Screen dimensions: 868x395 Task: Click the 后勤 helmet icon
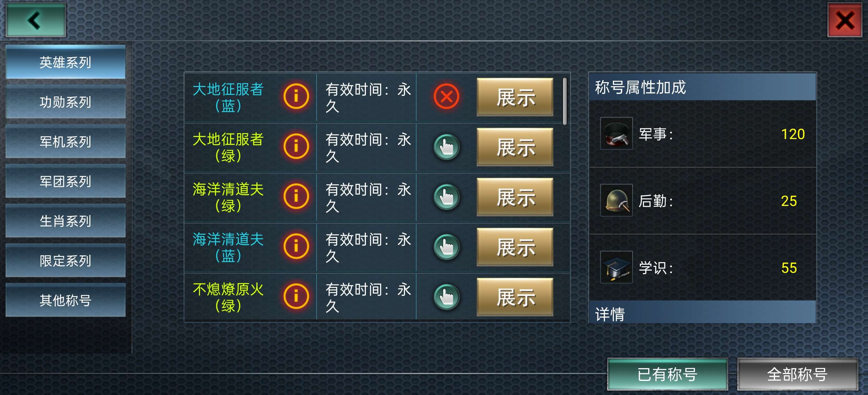point(616,200)
